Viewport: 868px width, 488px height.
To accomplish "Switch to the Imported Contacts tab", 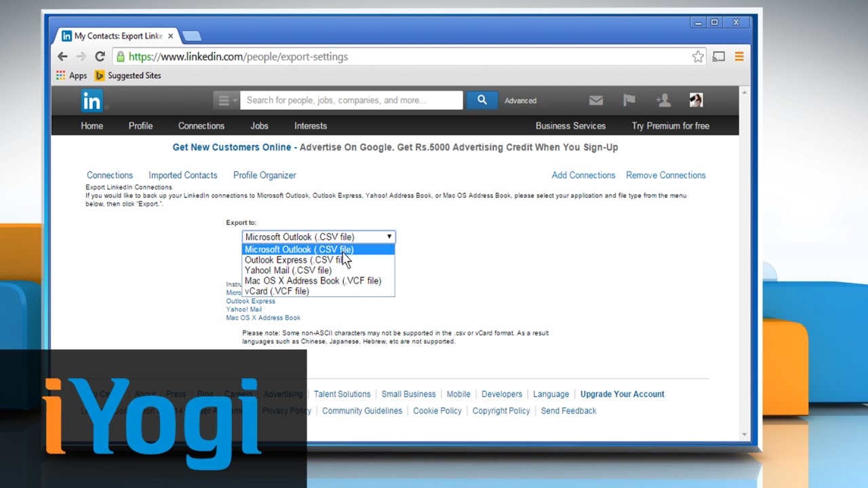I will (x=183, y=175).
